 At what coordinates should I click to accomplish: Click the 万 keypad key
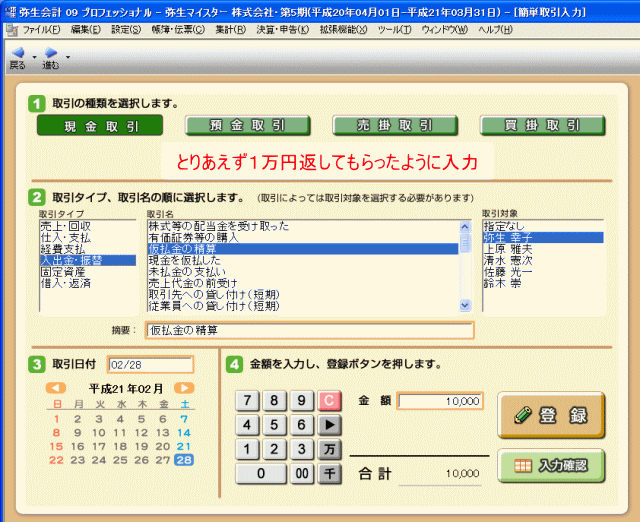tap(329, 449)
